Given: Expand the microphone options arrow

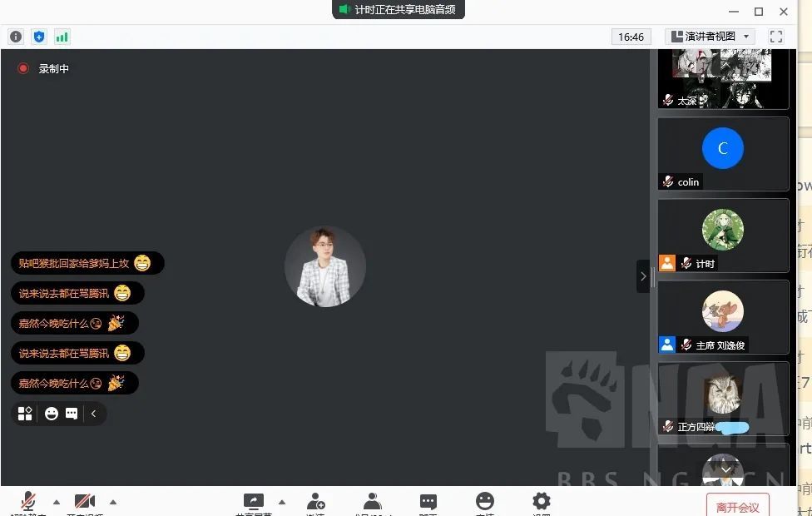Looking at the screenshot, I should pyautogui.click(x=57, y=502).
